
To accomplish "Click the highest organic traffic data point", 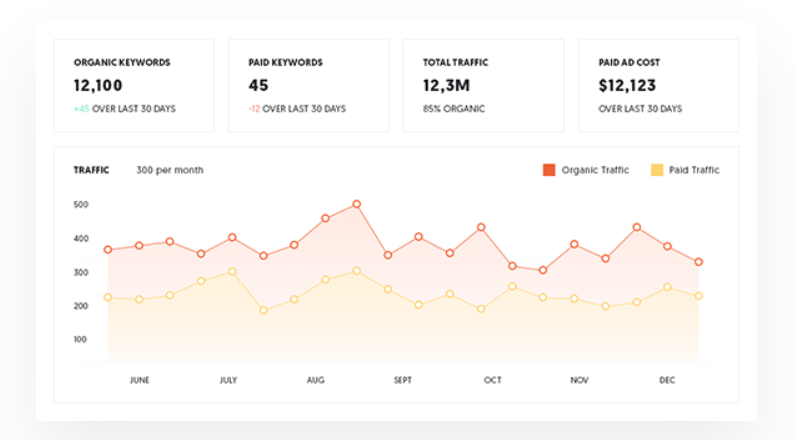I will [356, 204].
